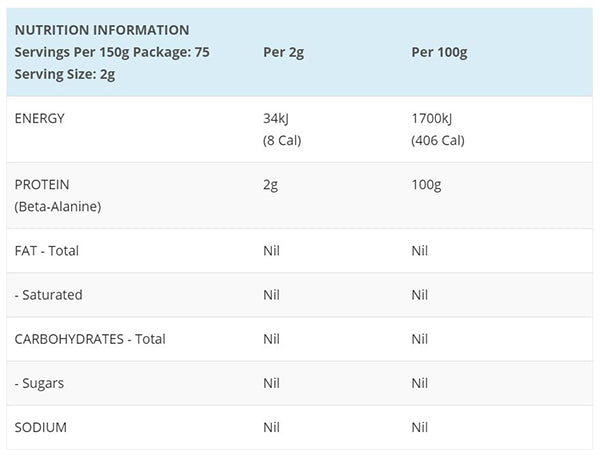Click the FAT - Total label
The height and width of the screenshot is (456, 600).
pyautogui.click(x=47, y=251)
